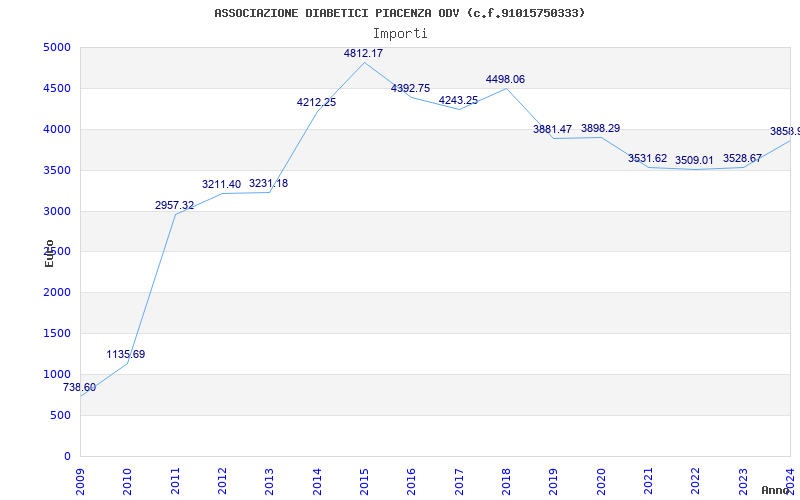Click the 2013 x-axis year label
The height and width of the screenshot is (500, 800).
[x=269, y=482]
